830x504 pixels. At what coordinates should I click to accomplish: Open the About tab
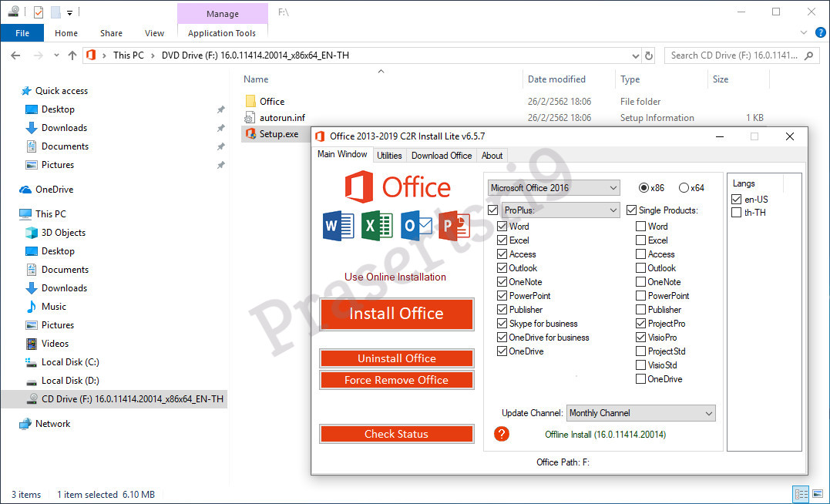coord(492,156)
